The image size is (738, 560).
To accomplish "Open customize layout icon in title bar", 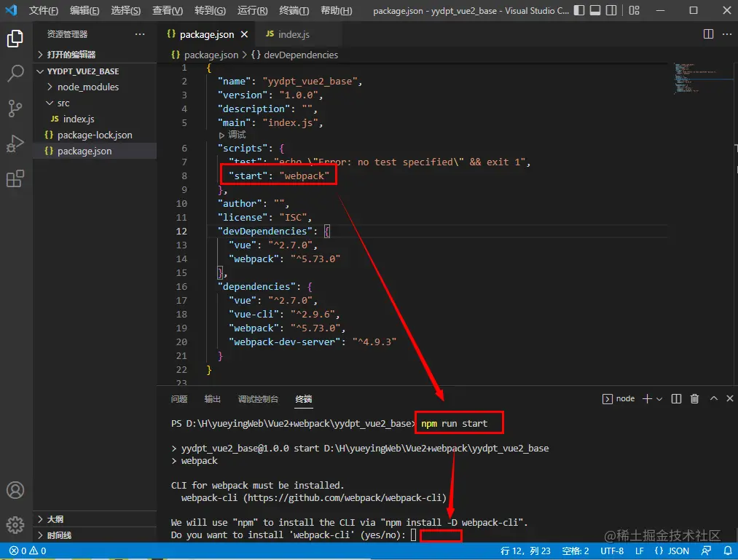I will [x=634, y=10].
